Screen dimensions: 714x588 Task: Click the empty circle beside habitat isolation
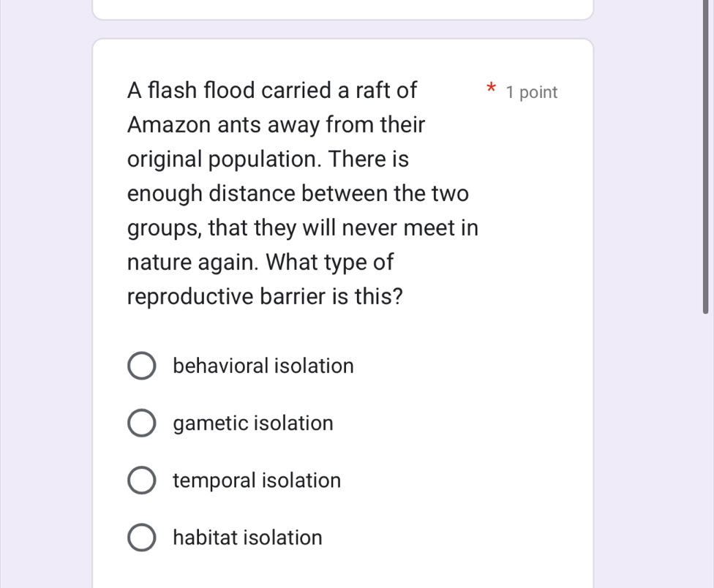tap(142, 538)
